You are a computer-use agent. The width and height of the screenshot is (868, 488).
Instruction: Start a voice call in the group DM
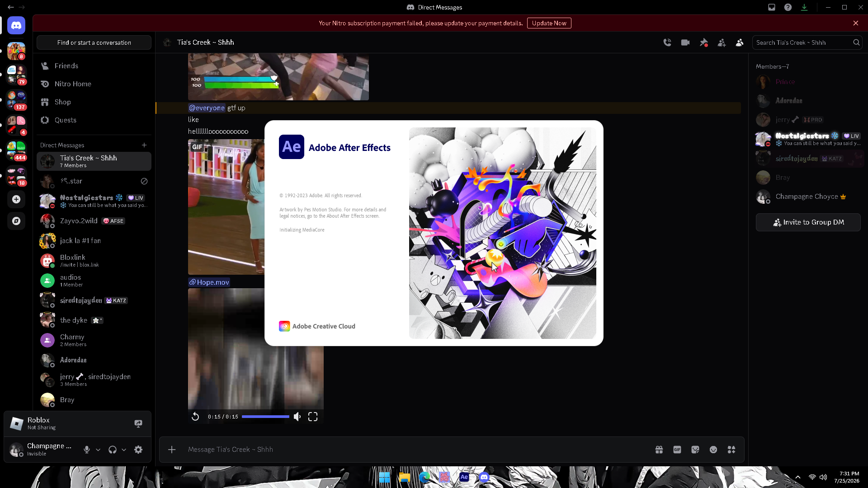[667, 42]
